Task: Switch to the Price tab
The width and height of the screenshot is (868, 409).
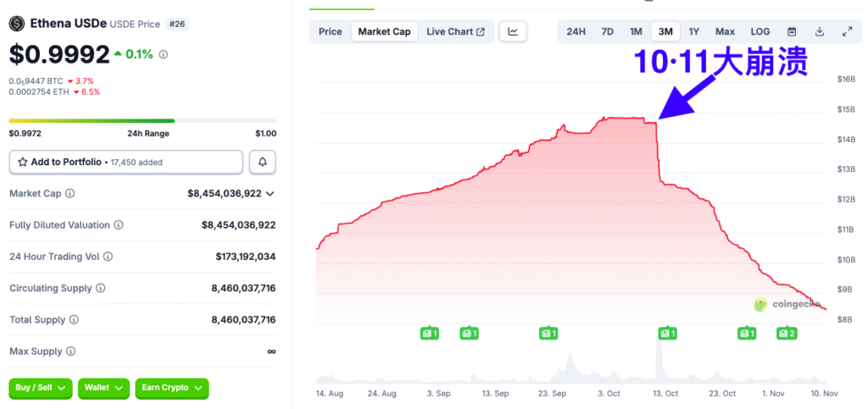Action: [331, 32]
